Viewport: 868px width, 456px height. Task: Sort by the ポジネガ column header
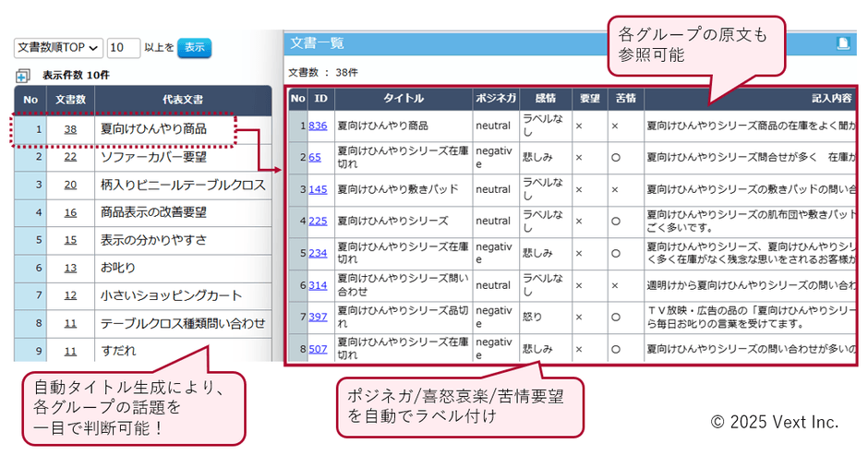(496, 98)
